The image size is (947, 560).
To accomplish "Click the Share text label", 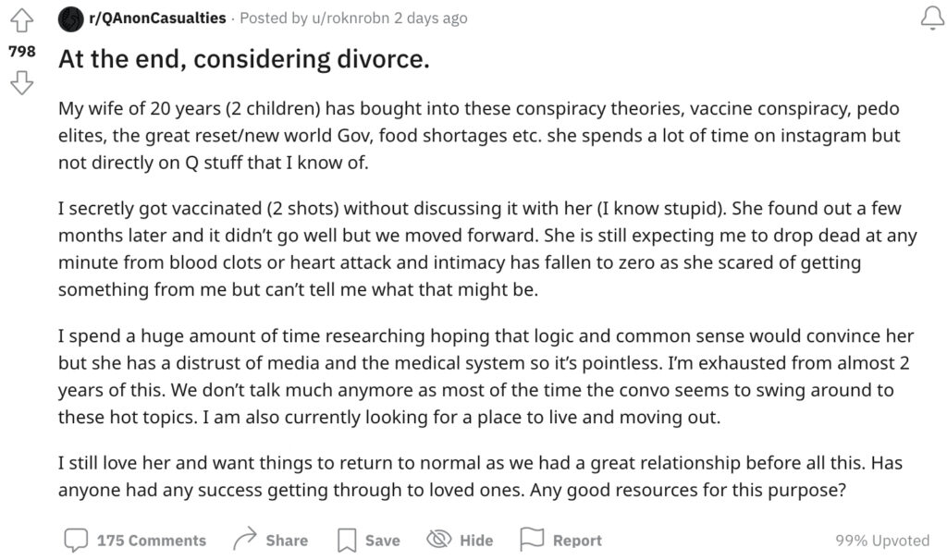I will (x=287, y=541).
